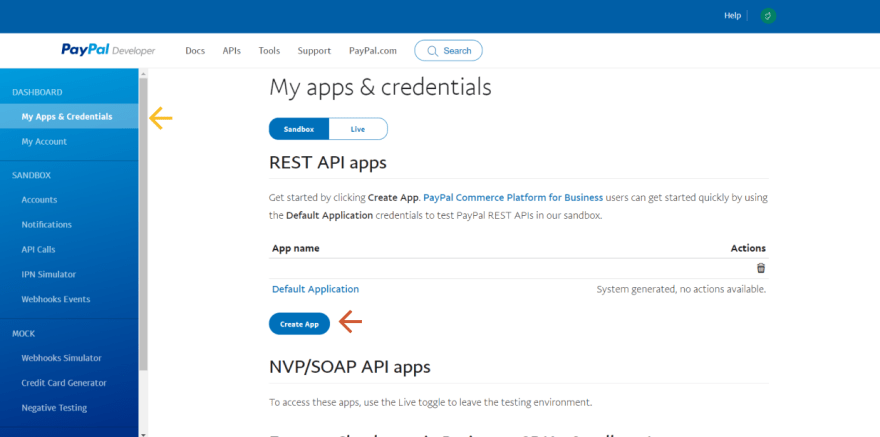This screenshot has height=437, width=880.
Task: Click the REST API apps heading
Action: [x=328, y=163]
